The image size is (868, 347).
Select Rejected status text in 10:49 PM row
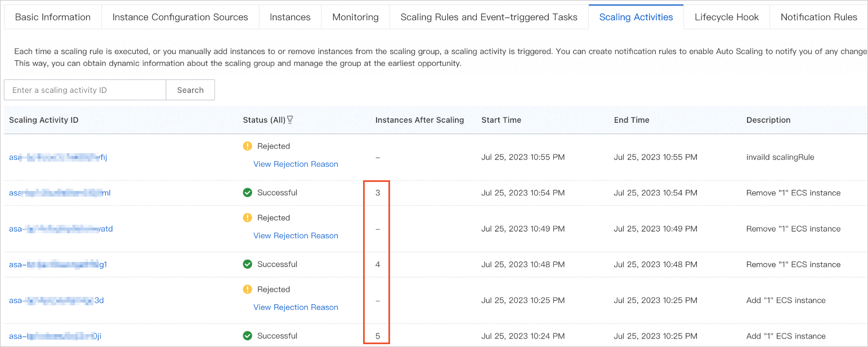(x=274, y=217)
